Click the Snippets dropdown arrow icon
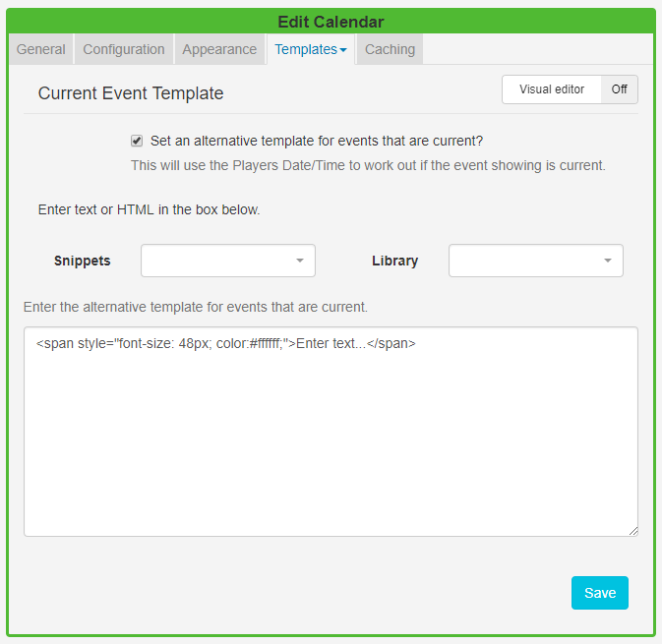 (x=299, y=261)
